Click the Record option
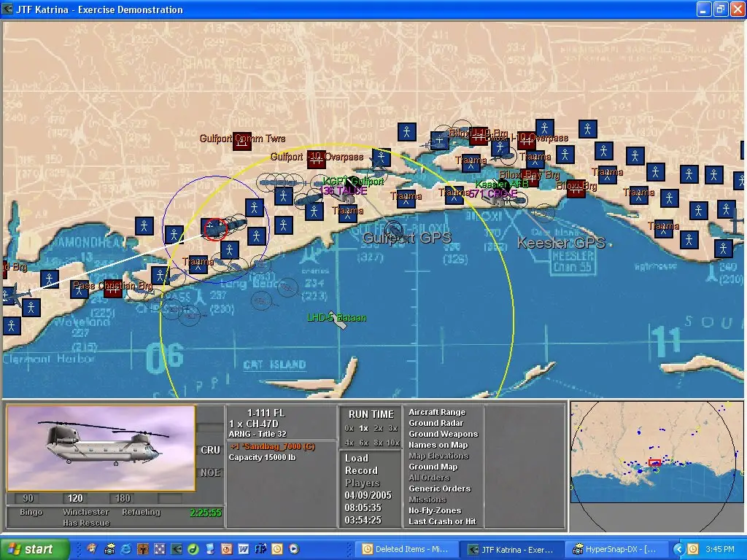This screenshot has width=747, height=560. coord(361,470)
